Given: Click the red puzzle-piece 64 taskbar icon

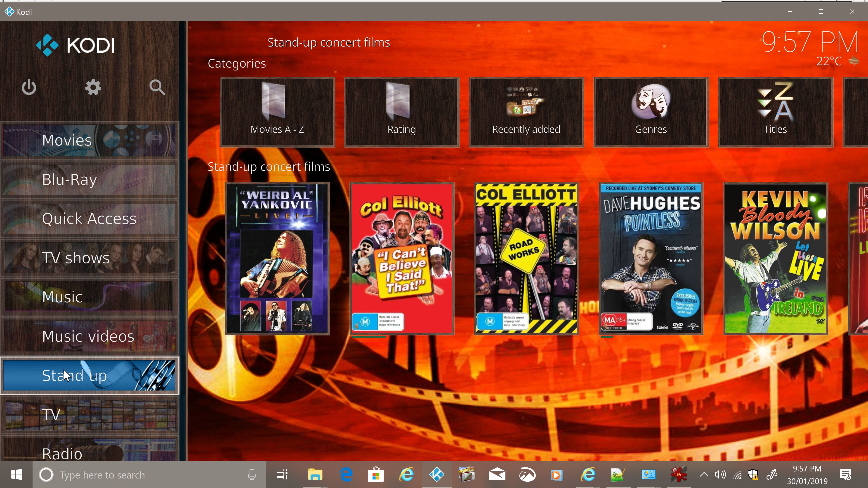Looking at the screenshot, I should pyautogui.click(x=679, y=475).
